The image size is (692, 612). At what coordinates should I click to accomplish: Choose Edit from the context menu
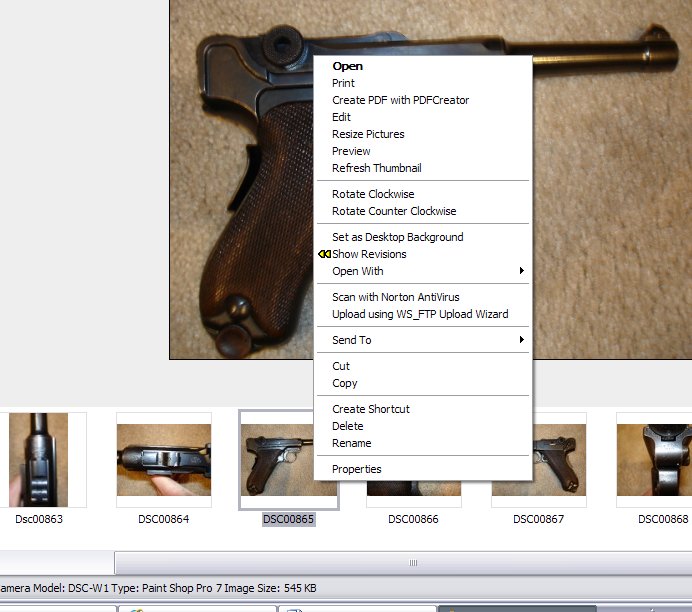point(423,117)
